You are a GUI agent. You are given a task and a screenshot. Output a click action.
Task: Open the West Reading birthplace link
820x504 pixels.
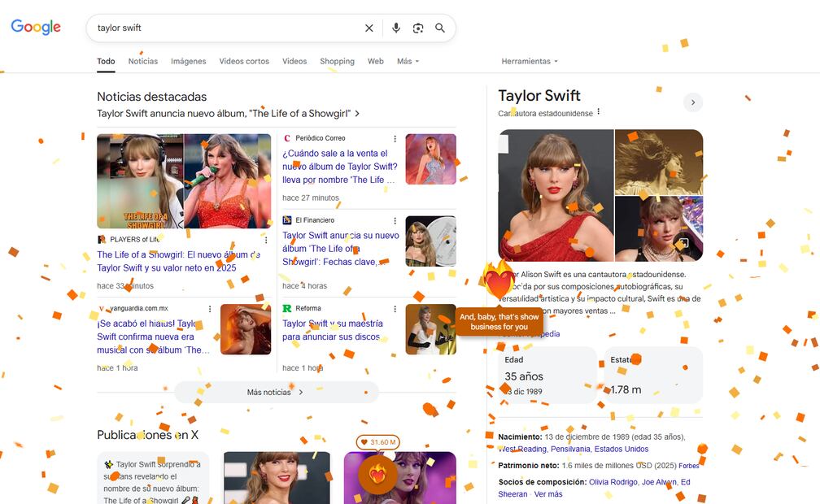(522, 449)
